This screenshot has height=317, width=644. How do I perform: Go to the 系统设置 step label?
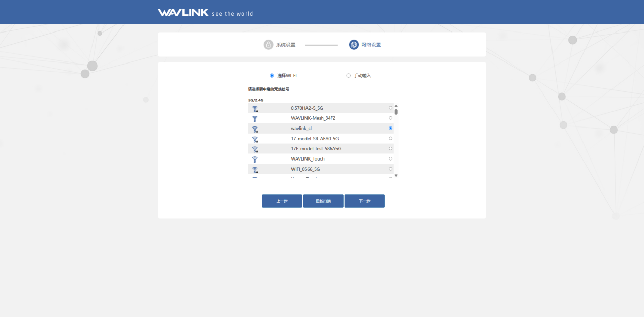286,45
